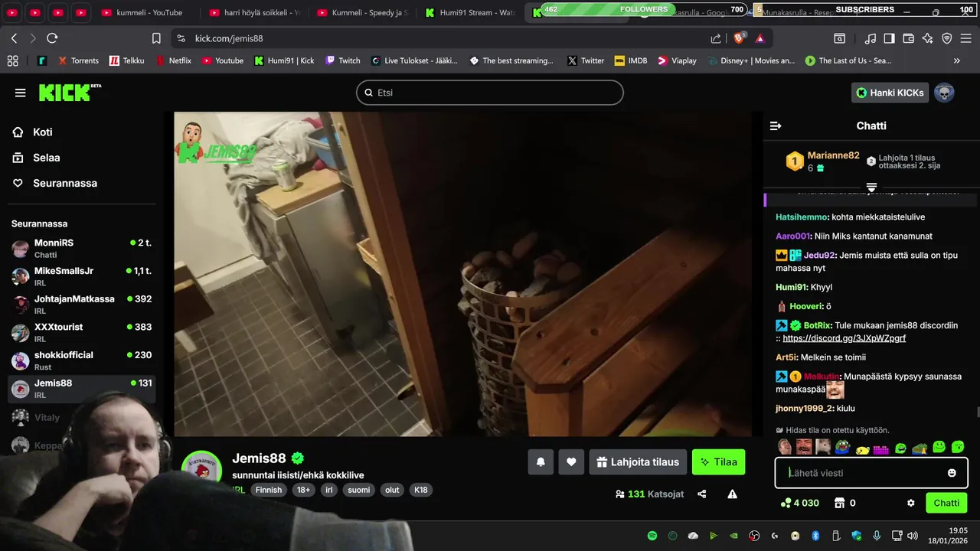Open the shokkiofficial followed channel
The width and height of the screenshot is (980, 551).
point(81,360)
